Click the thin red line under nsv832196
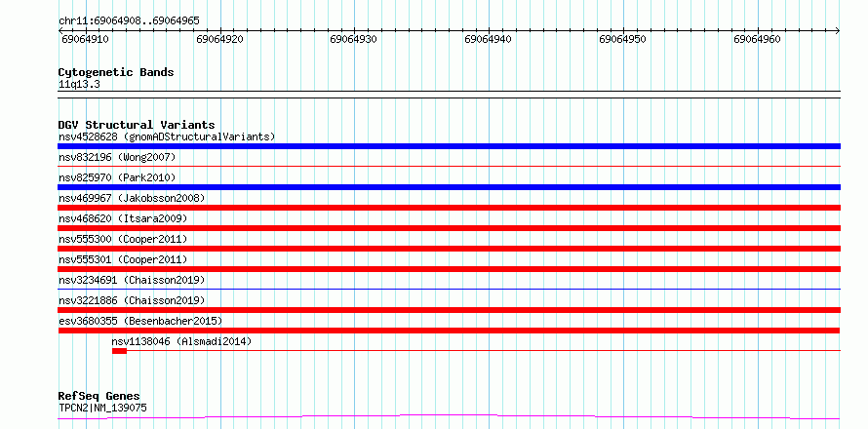Image resolution: width=868 pixels, height=429 pixels. 449,166
